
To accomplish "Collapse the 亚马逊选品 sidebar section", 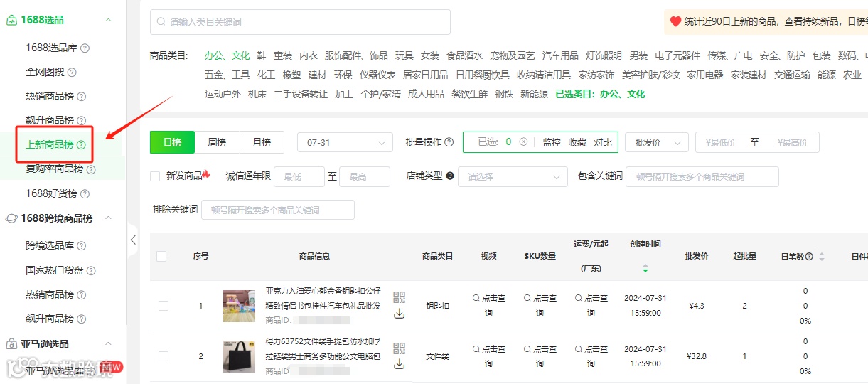I will coord(108,344).
